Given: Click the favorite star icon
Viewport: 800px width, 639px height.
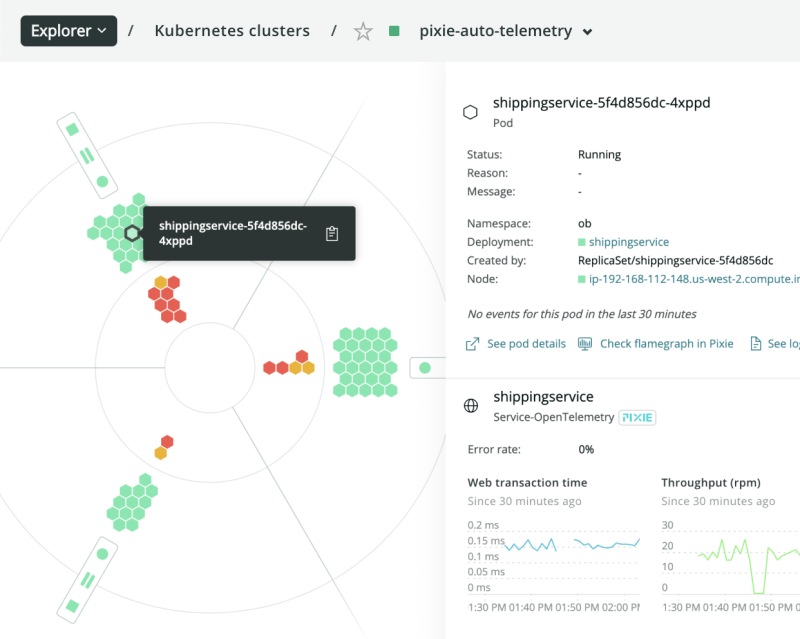Looking at the screenshot, I should [363, 32].
